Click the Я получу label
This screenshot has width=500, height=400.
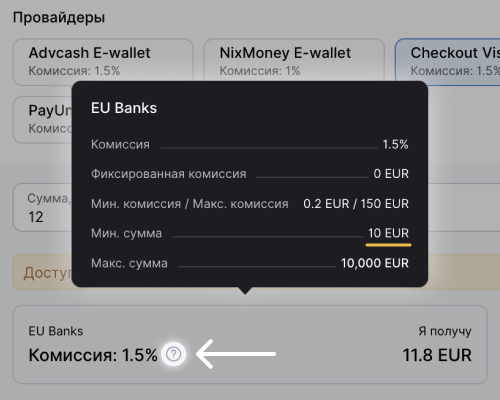tap(445, 331)
